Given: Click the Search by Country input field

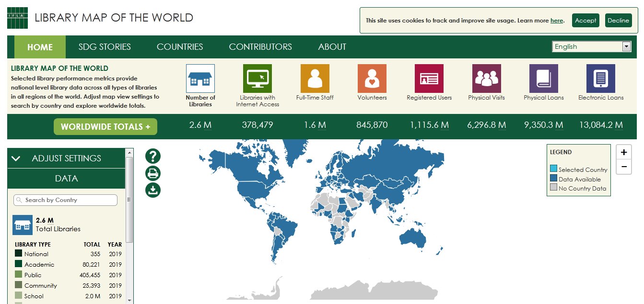Looking at the screenshot, I should click(65, 200).
